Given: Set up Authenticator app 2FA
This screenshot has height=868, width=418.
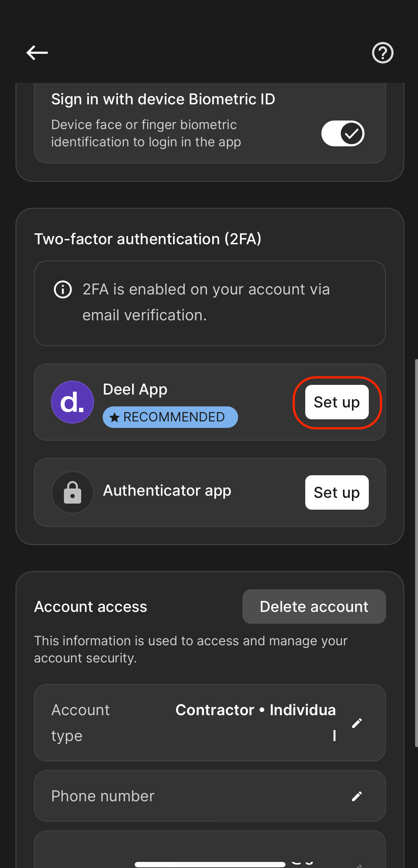Looking at the screenshot, I should tap(337, 492).
